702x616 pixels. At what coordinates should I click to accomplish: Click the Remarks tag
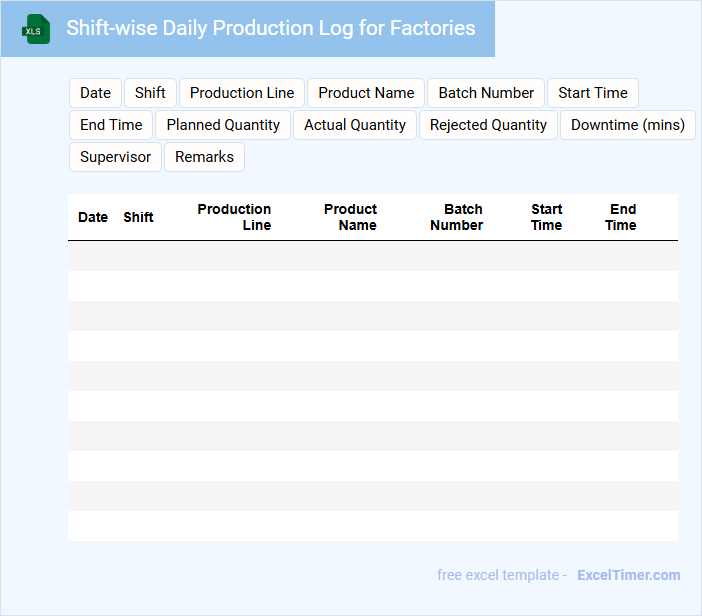204,157
